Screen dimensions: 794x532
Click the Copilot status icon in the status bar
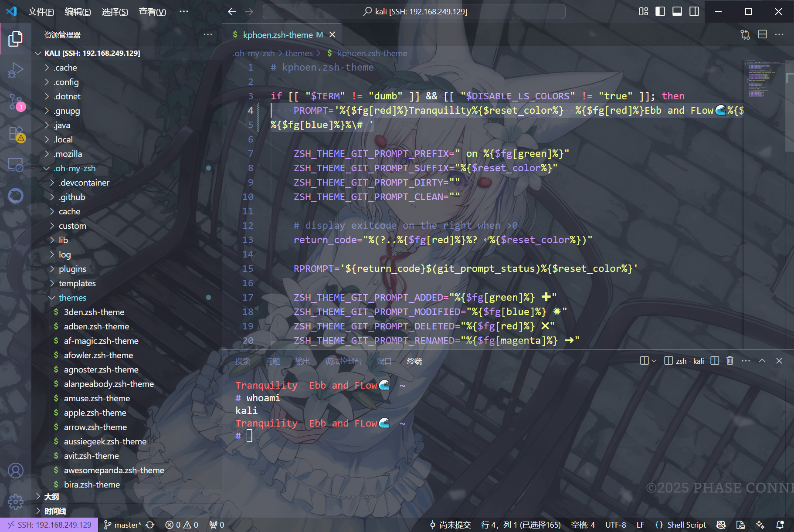pyautogui.click(x=721, y=525)
